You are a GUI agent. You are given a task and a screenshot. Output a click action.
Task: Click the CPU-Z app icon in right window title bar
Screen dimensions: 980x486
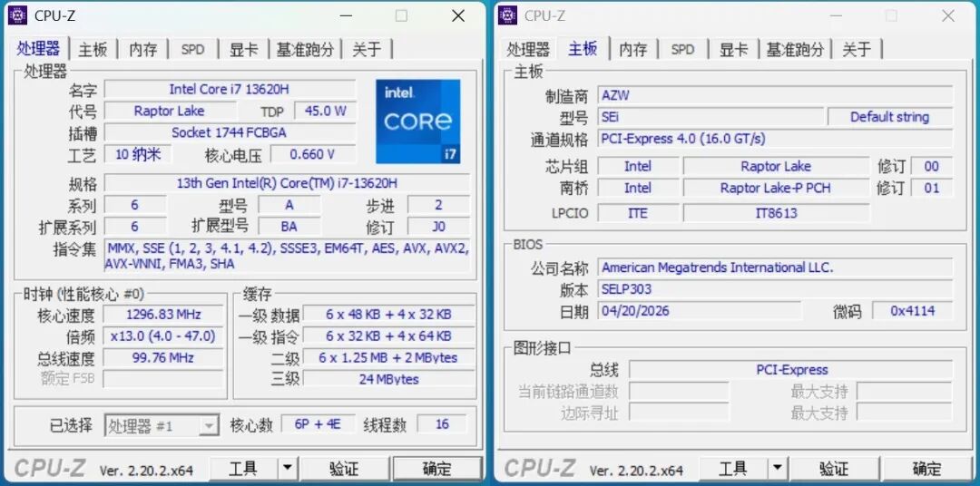pos(507,15)
